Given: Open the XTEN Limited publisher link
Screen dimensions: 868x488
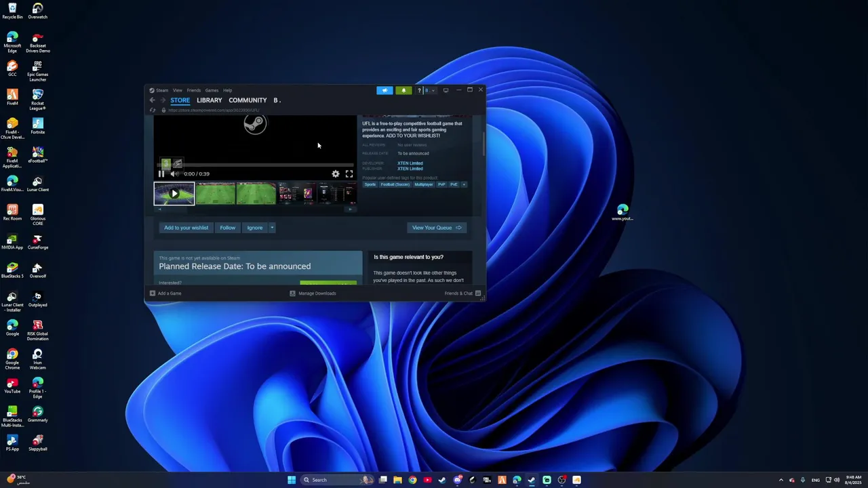Looking at the screenshot, I should [x=410, y=169].
